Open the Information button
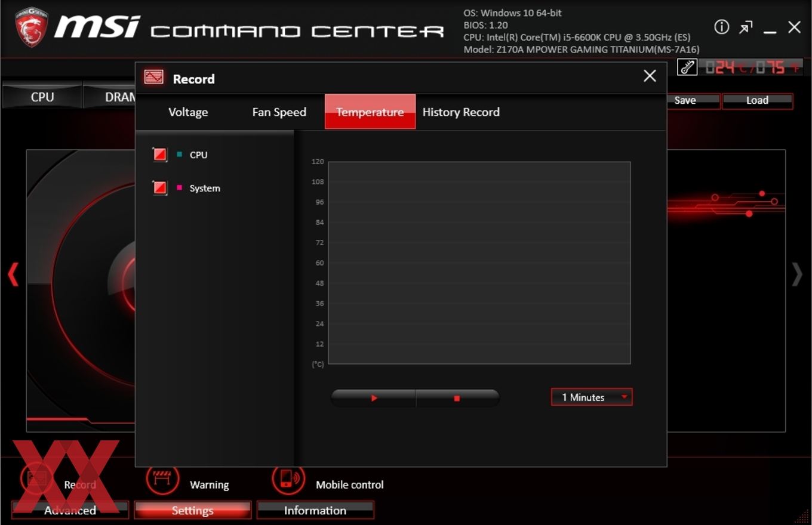 tap(315, 510)
